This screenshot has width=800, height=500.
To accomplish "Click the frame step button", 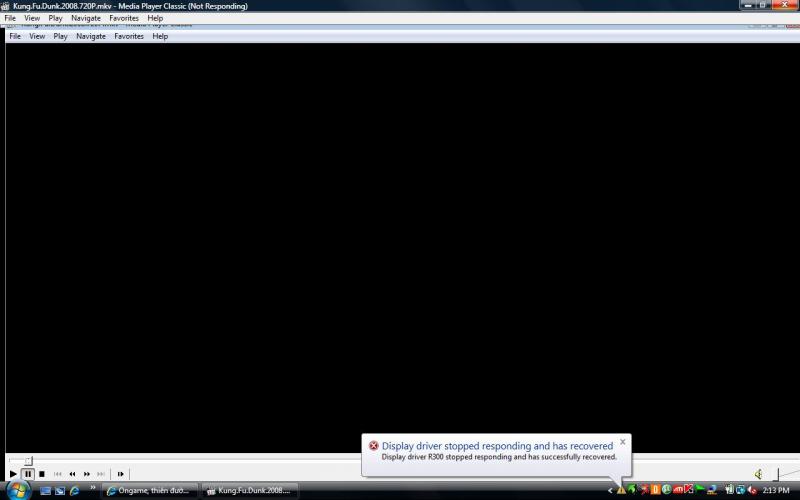I will (121, 474).
